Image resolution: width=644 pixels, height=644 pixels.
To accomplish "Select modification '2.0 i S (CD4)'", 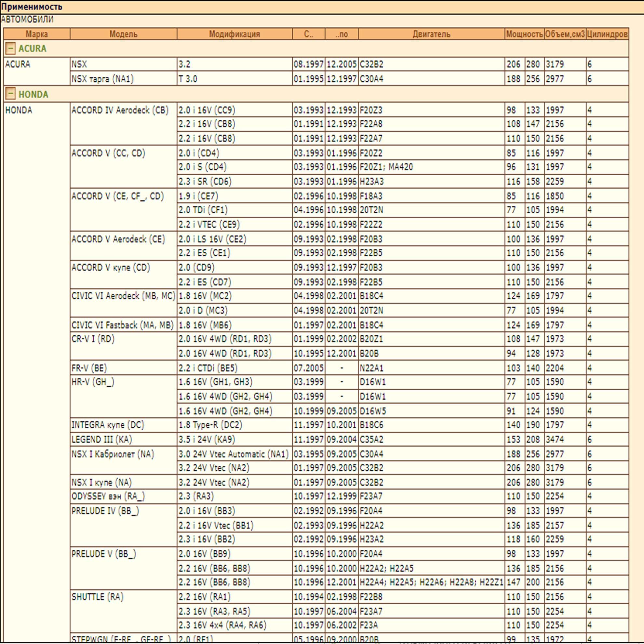I will coord(234,167).
